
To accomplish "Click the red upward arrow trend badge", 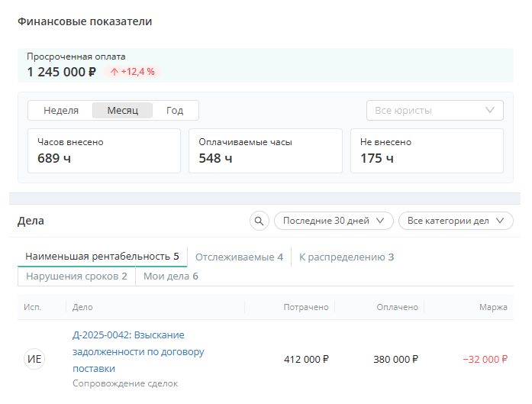I will (132, 72).
